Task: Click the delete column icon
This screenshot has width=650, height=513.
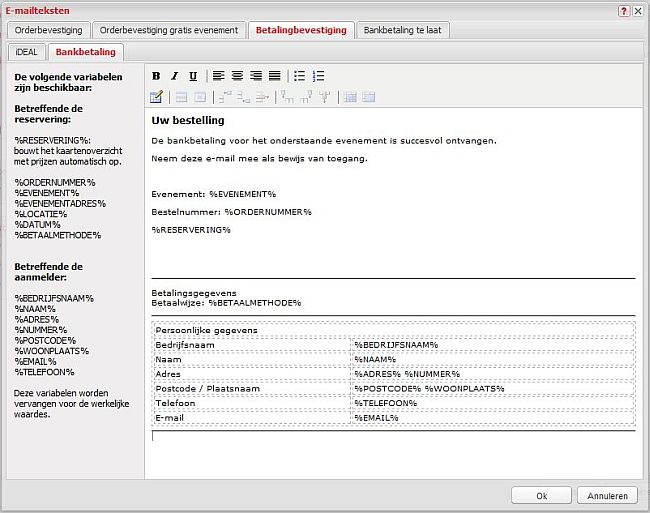Action: coord(325,97)
